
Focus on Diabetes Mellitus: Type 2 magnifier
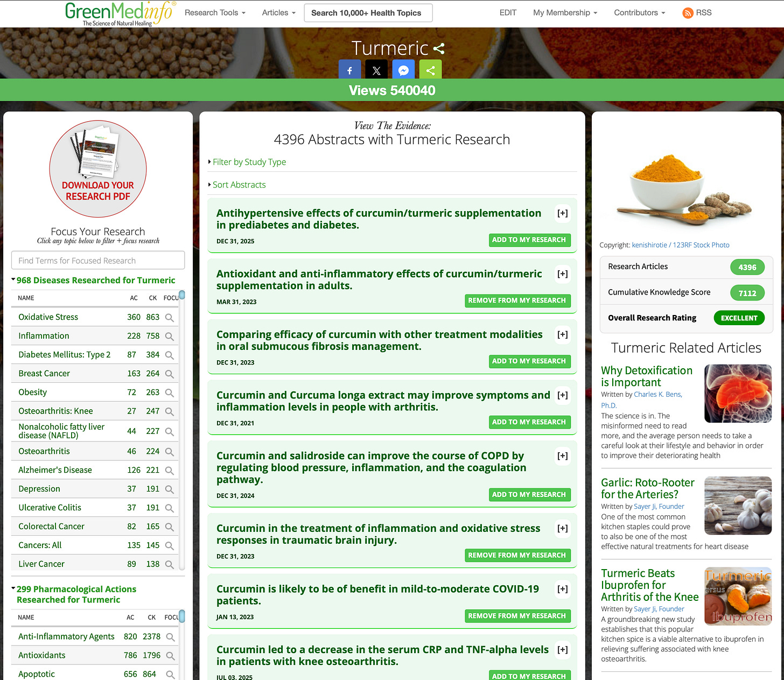[170, 355]
